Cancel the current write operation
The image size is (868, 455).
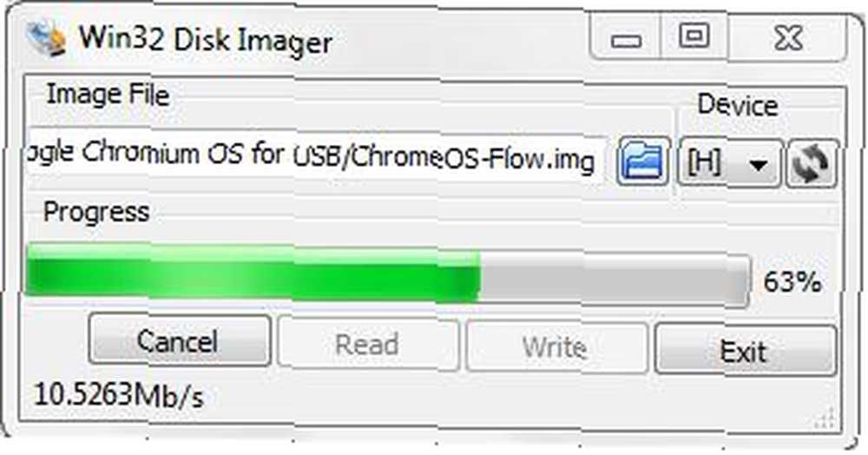(x=180, y=340)
